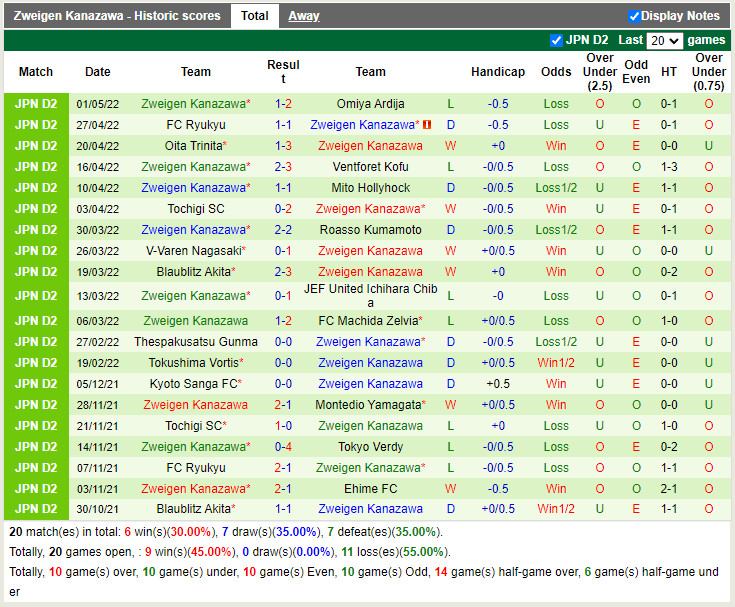The width and height of the screenshot is (735, 607).
Task: Click Montedio Yamagata team name
Action: click(370, 405)
